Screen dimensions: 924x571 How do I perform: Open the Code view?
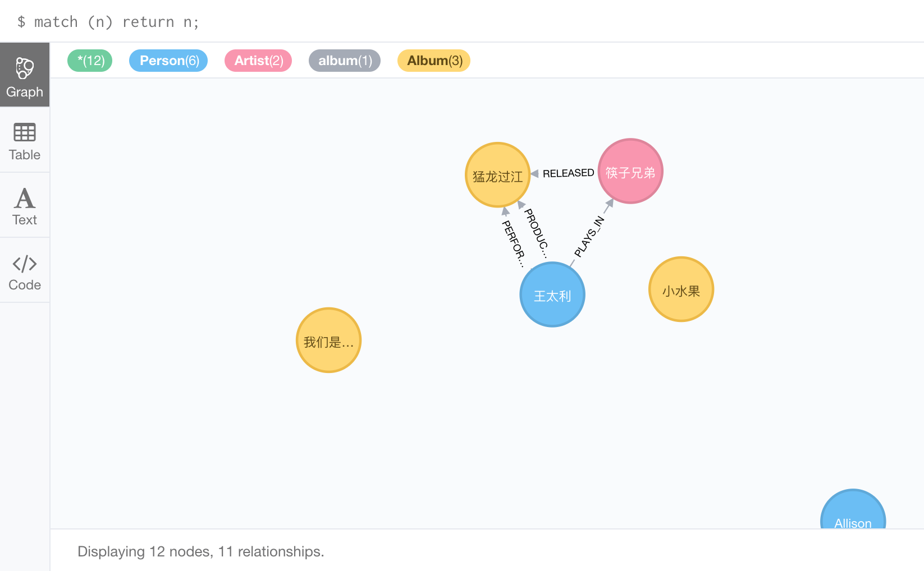25,270
